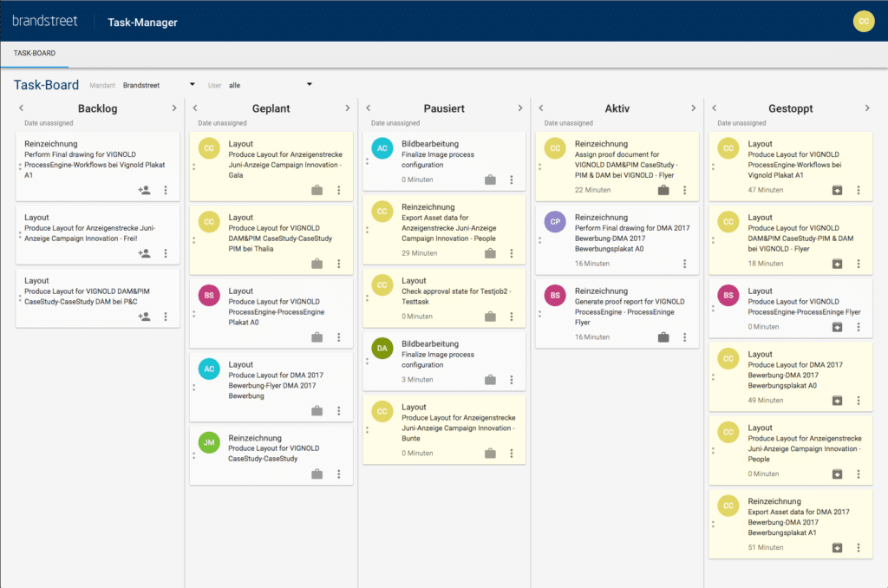Click the drag handle on Testjob2 Layout card
Screen dimensions: 888x588
pyautogui.click(x=367, y=301)
